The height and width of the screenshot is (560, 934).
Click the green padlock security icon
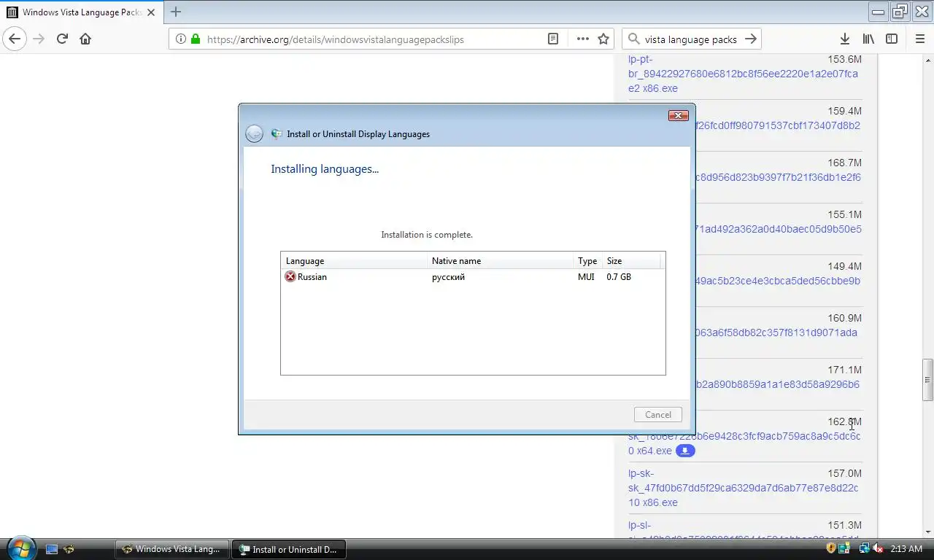pyautogui.click(x=195, y=39)
